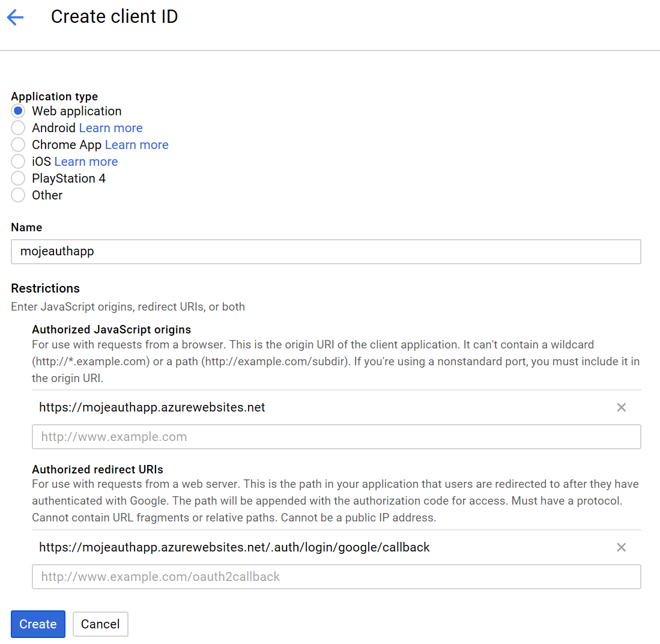Image resolution: width=660 pixels, height=644 pixels.
Task: Click the Create button
Action: tap(38, 624)
